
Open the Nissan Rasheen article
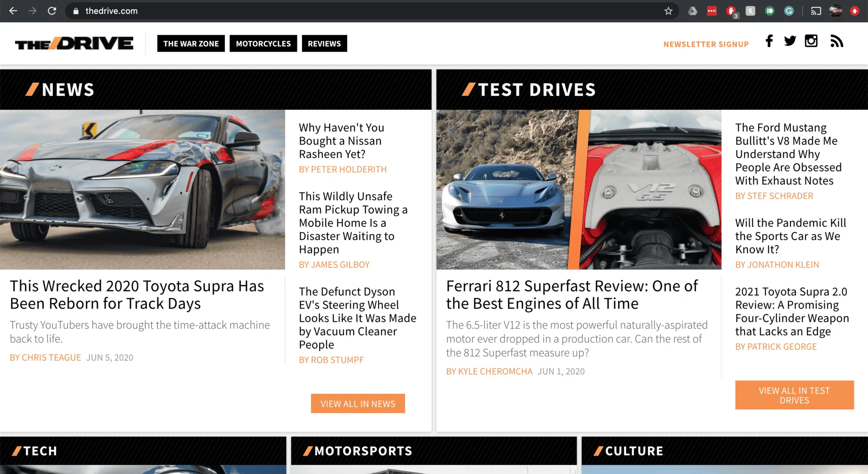point(341,141)
